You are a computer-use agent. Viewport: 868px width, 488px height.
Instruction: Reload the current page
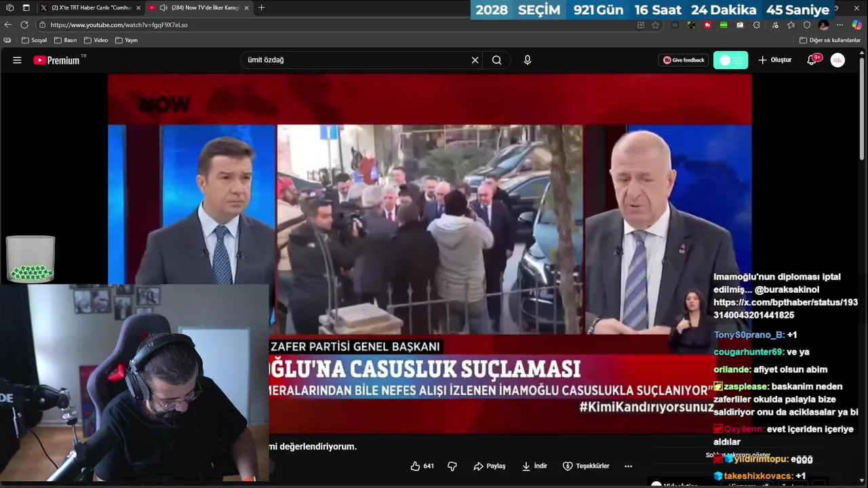(24, 24)
